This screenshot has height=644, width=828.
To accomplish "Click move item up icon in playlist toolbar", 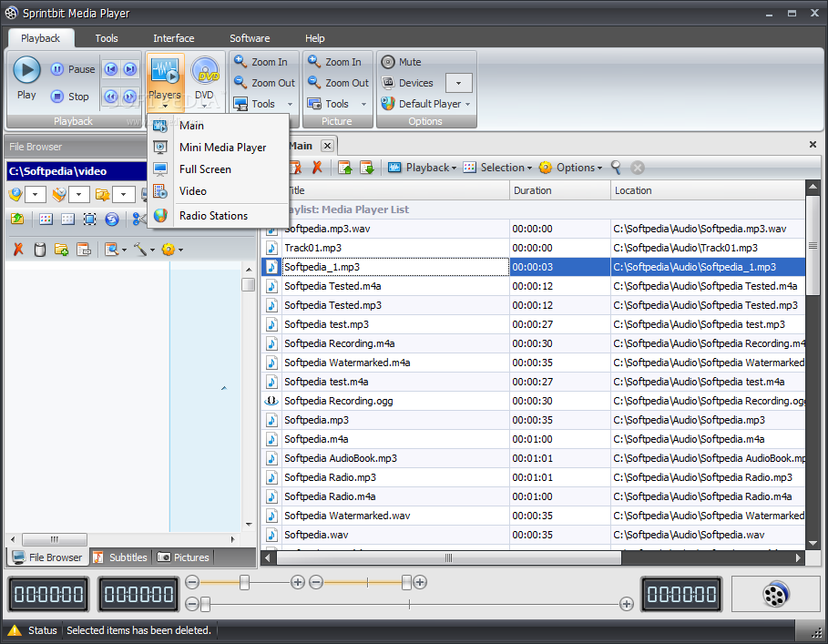I will (x=345, y=168).
